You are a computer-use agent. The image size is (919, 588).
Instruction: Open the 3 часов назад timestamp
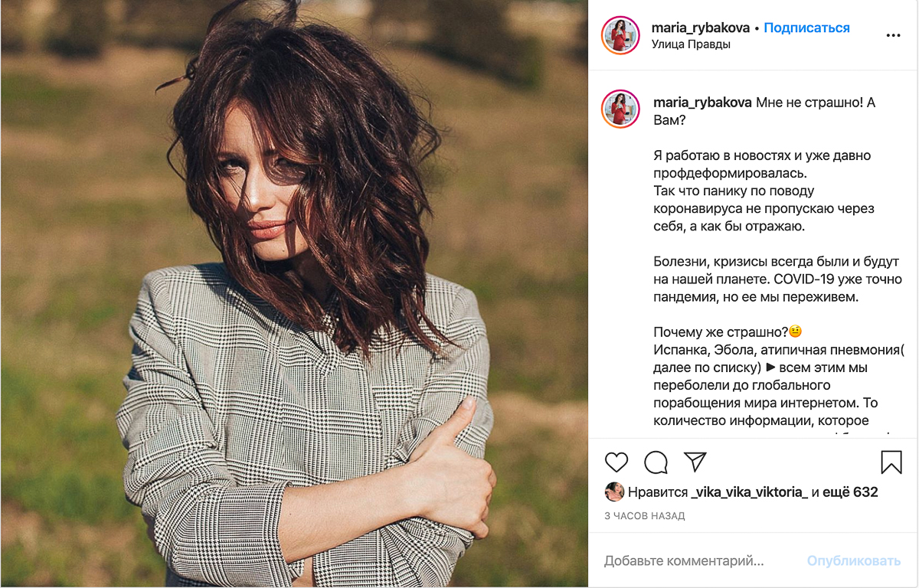645,516
